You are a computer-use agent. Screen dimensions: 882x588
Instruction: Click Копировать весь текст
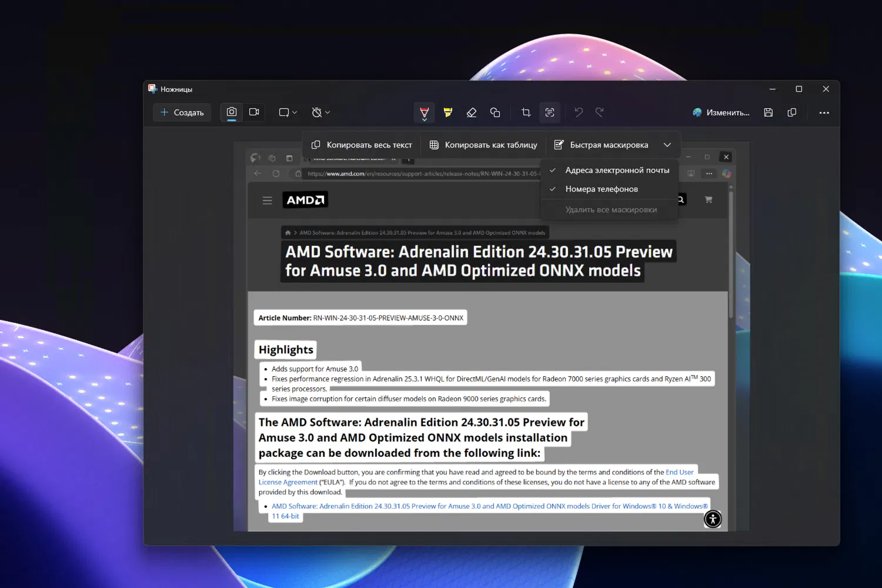tap(362, 145)
